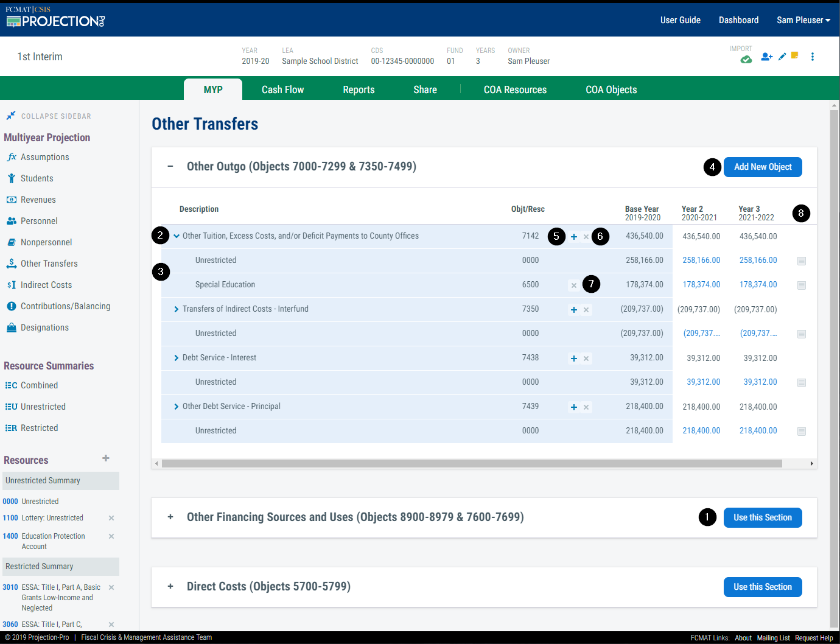
Task: Click the table horizontal scrollbar thumb
Action: click(x=472, y=463)
